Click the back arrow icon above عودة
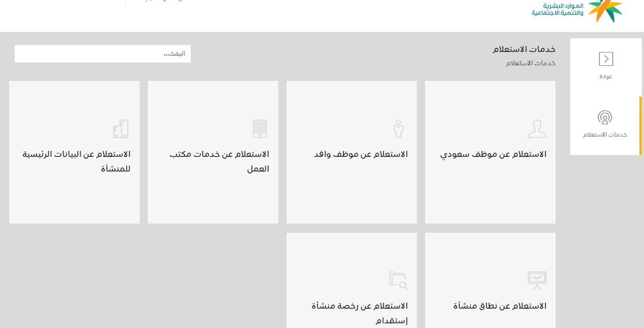The width and height of the screenshot is (644, 328). pos(606,59)
